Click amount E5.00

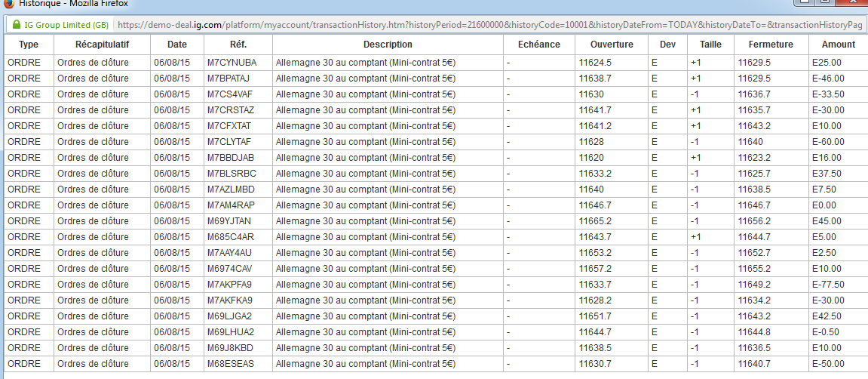pyautogui.click(x=824, y=237)
